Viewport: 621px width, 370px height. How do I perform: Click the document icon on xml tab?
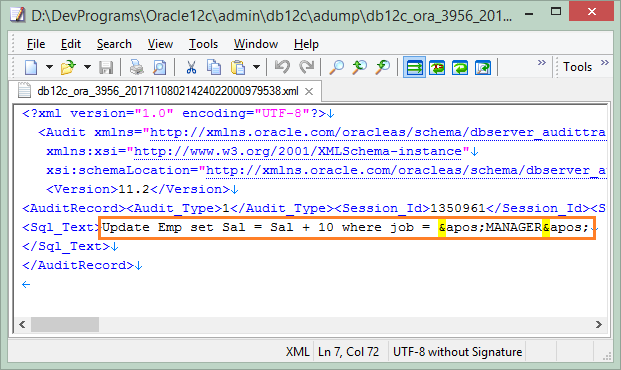click(x=24, y=91)
